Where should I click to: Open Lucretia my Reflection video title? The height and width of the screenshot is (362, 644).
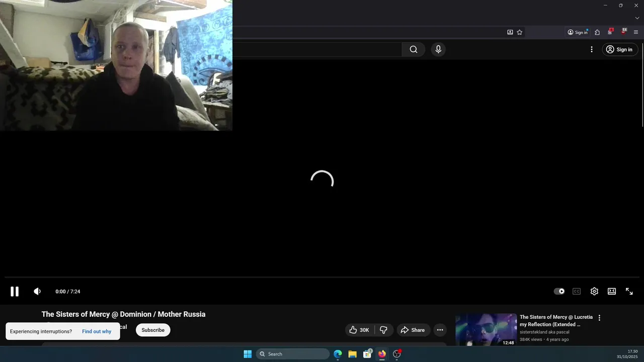(556, 321)
